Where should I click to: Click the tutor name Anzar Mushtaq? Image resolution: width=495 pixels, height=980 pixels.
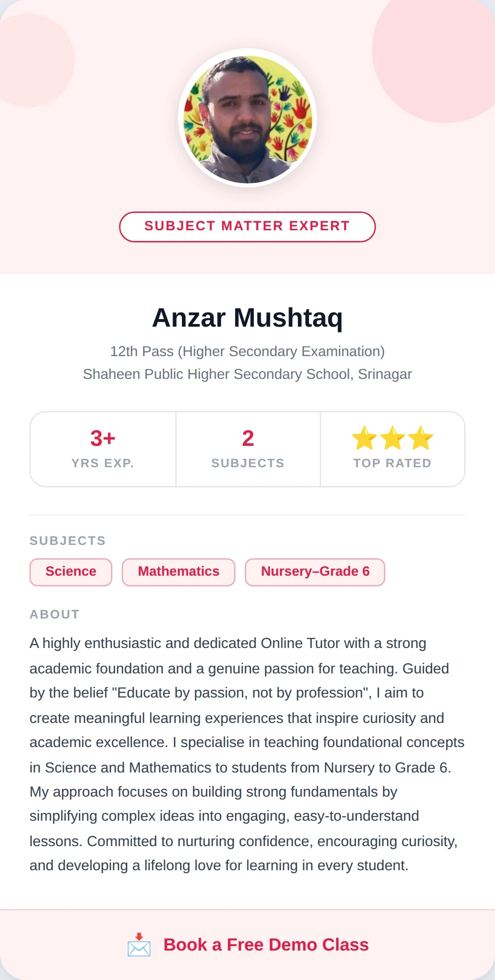click(x=247, y=318)
